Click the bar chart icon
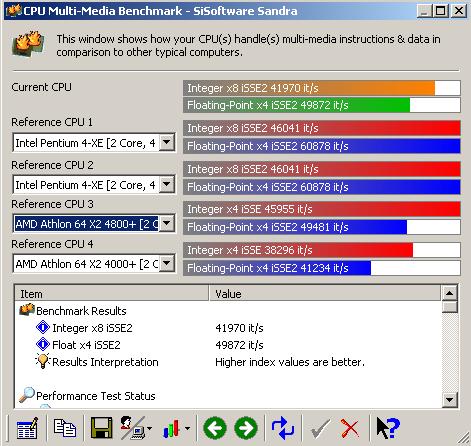Image resolution: width=471 pixels, height=446 pixels. pos(172,428)
